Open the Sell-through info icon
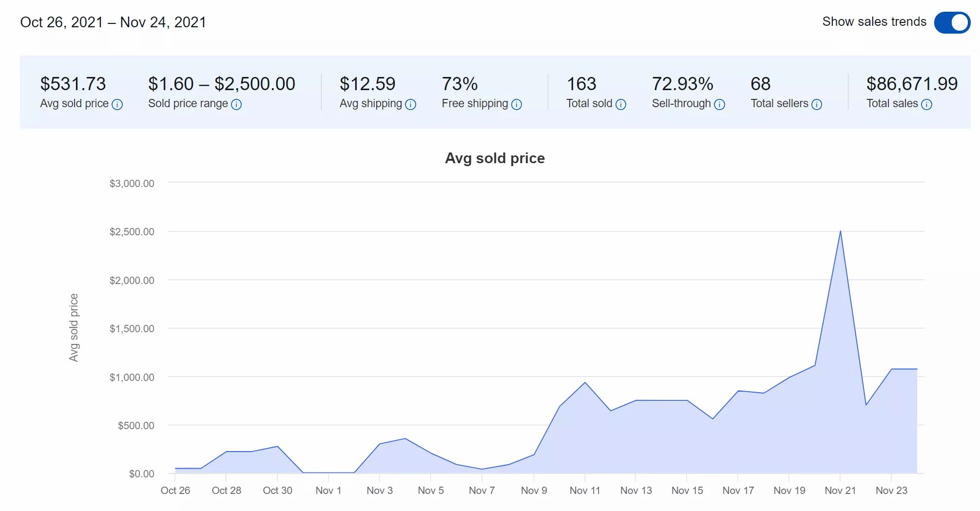 (x=719, y=104)
